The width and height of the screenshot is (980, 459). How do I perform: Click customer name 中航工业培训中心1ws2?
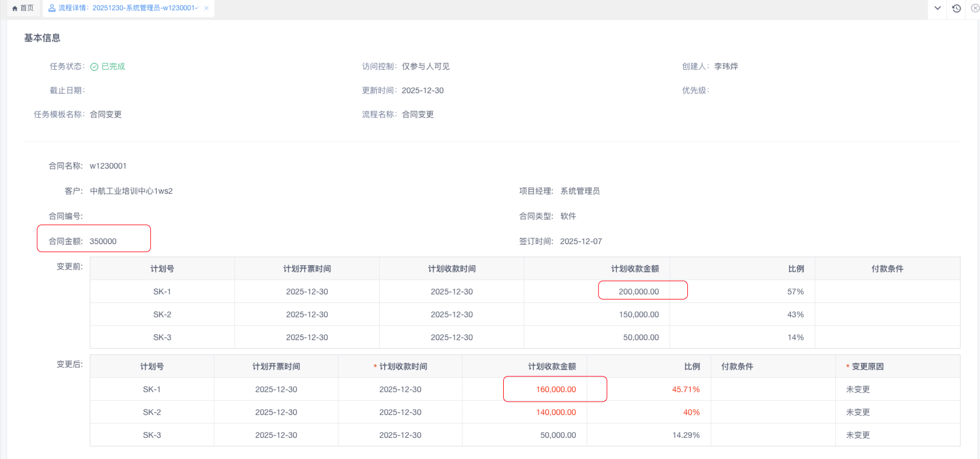pos(131,191)
